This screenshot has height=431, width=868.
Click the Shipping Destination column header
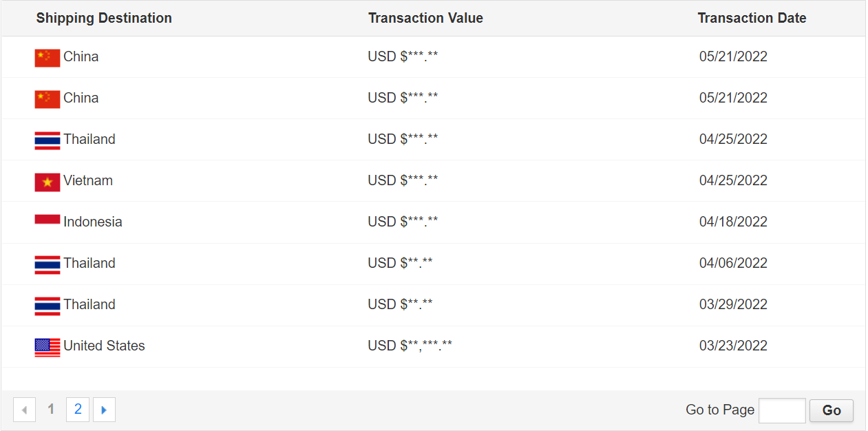tap(104, 18)
